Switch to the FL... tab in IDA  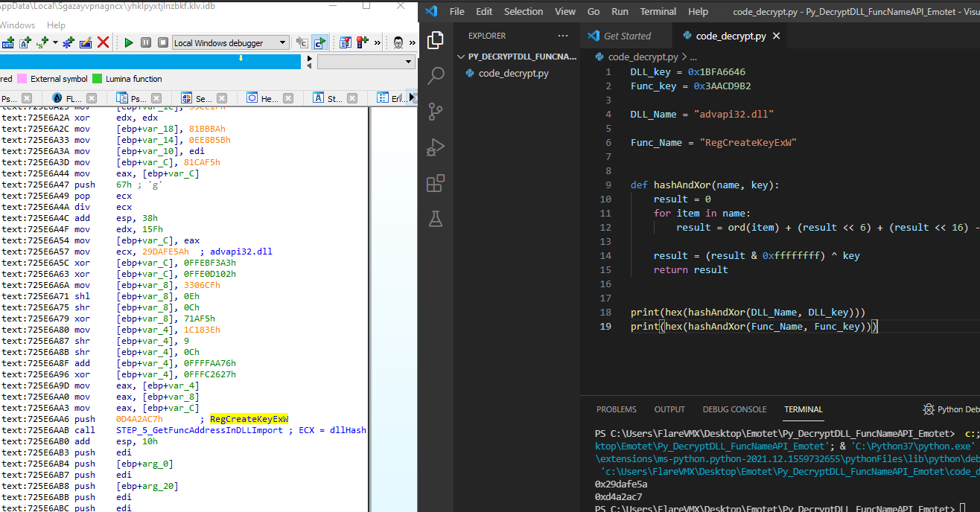click(x=74, y=98)
